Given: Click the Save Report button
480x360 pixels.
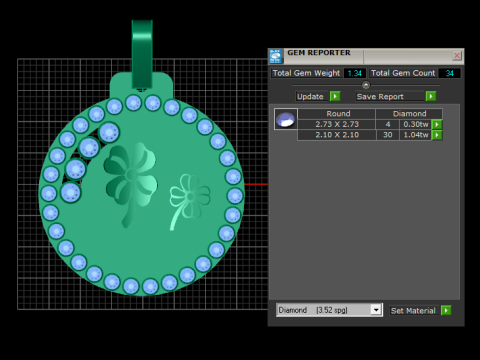Looking at the screenshot, I should 390,97.
